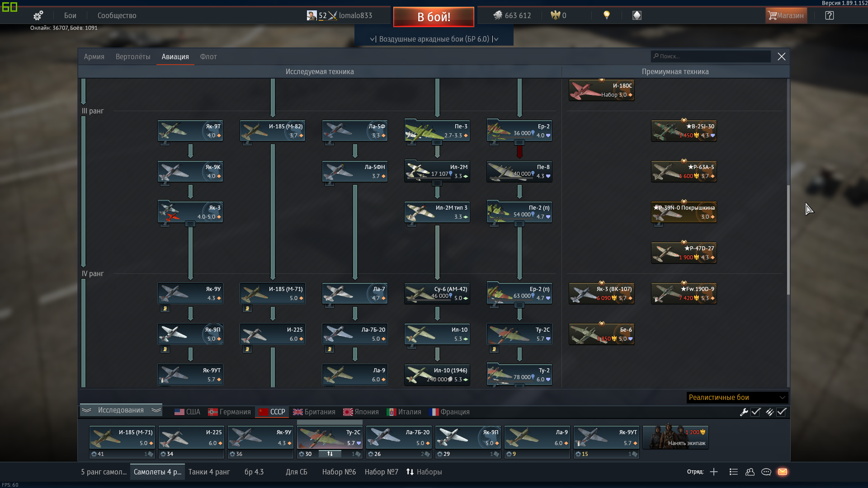
Task: Switch to preset Танки 4 ранг
Action: point(209,472)
